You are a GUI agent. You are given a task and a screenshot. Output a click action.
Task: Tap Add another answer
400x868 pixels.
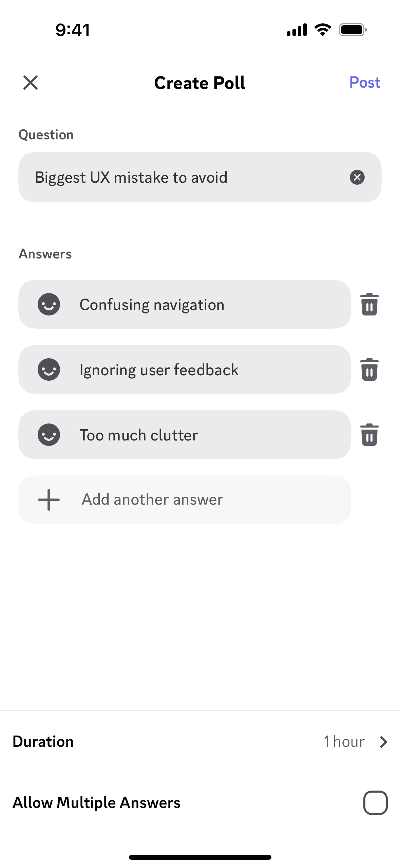coord(151,499)
